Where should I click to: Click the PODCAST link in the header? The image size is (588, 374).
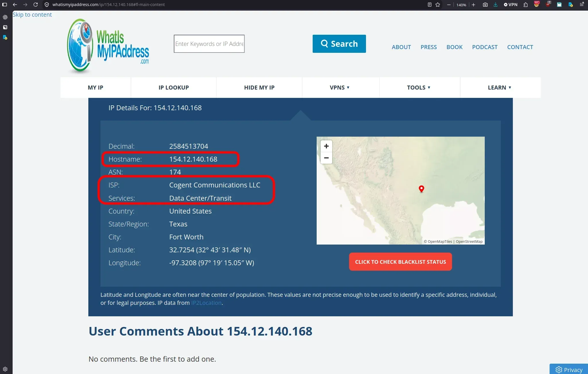pyautogui.click(x=485, y=47)
